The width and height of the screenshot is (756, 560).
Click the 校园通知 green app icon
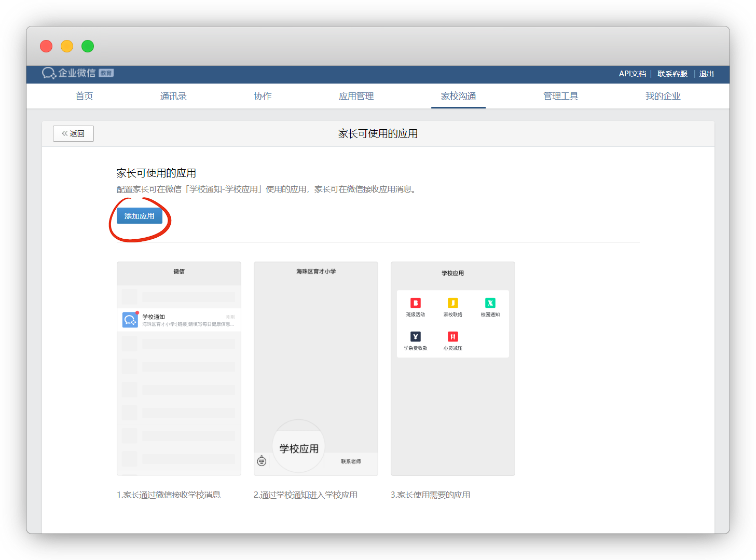490,303
